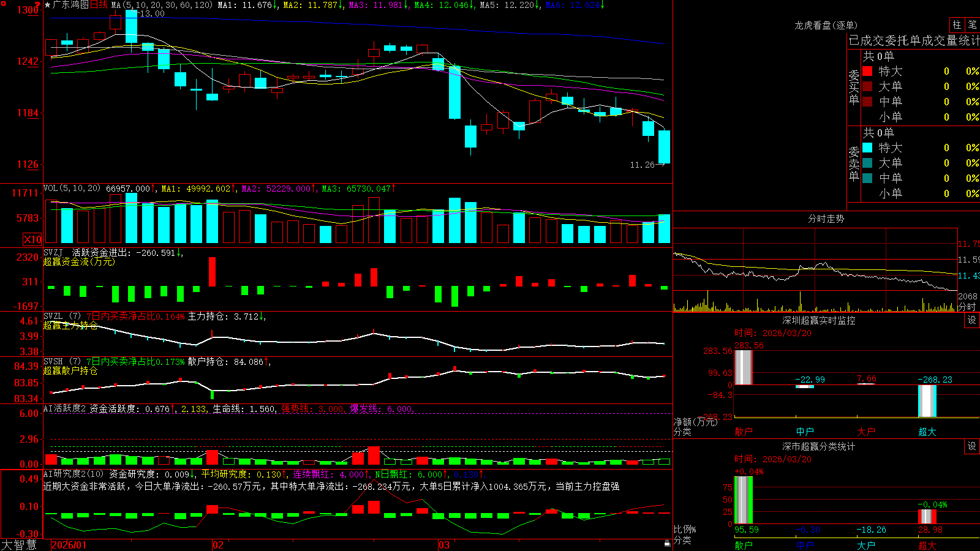Click the 深圳超赢实时监控 panel title
Image resolution: width=980 pixels, height=551 pixels.
pyautogui.click(x=819, y=320)
